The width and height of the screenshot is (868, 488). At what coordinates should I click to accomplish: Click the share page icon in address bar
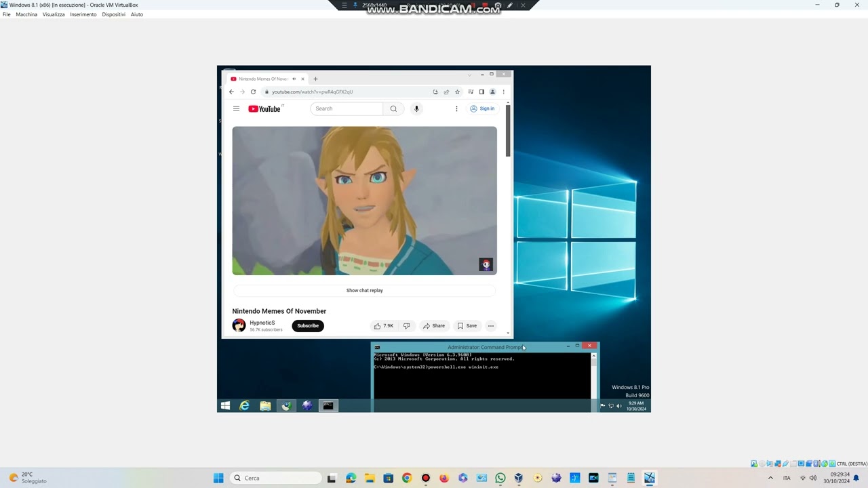[446, 91]
